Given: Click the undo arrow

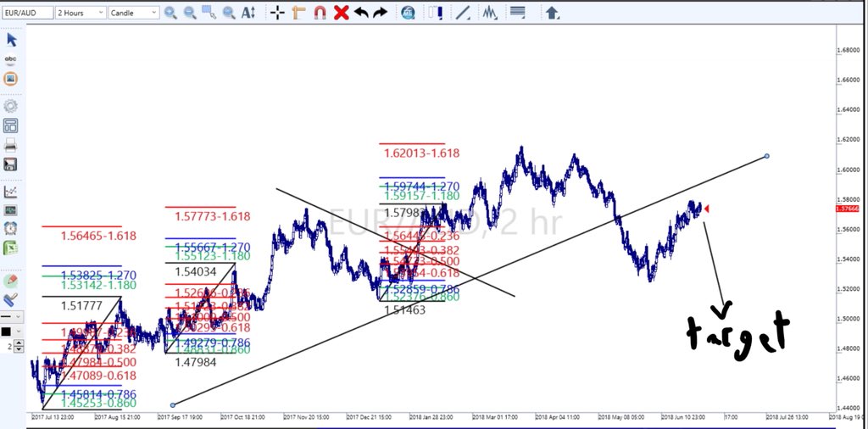Looking at the screenshot, I should [361, 13].
